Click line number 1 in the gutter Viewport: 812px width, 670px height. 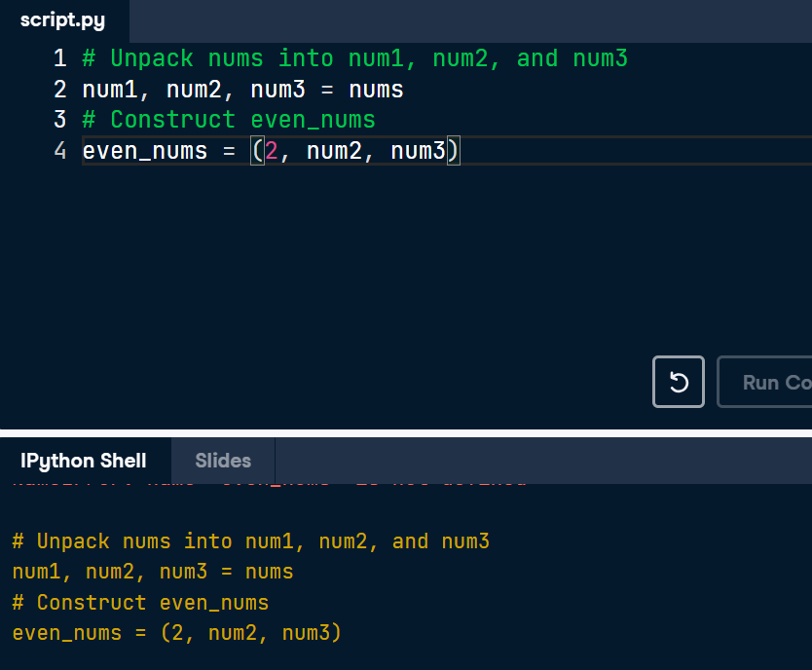(60, 58)
